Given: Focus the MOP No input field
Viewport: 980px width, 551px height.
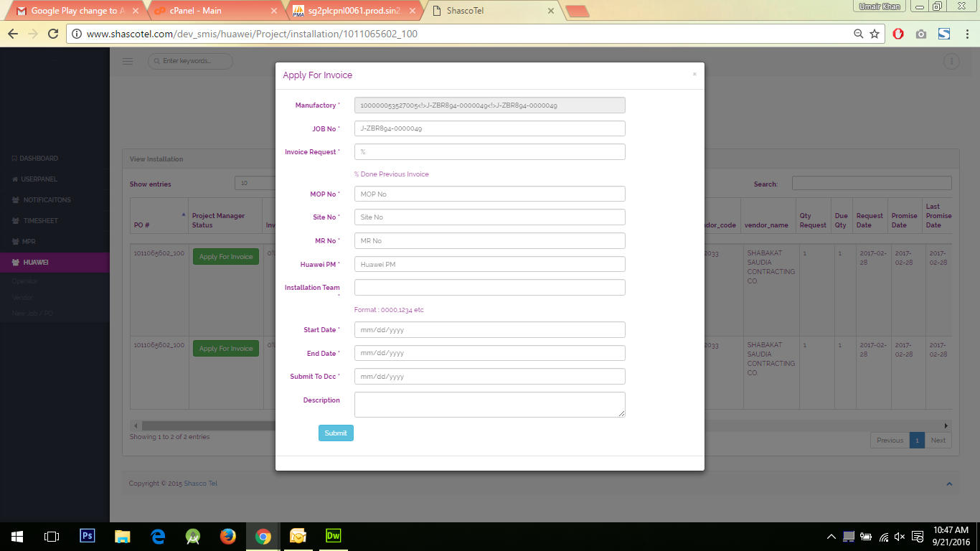Looking at the screenshot, I should (489, 194).
